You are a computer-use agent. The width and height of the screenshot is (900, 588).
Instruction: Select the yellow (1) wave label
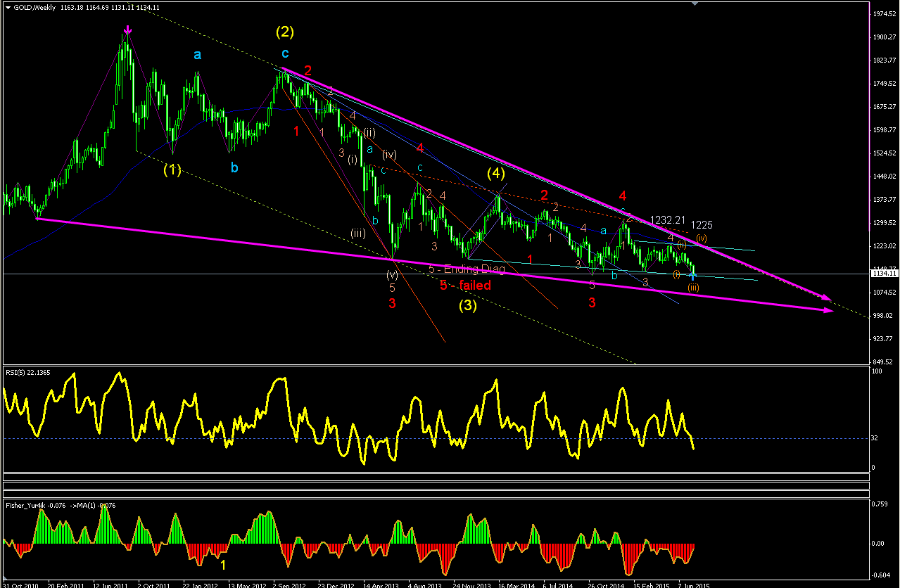click(x=172, y=170)
